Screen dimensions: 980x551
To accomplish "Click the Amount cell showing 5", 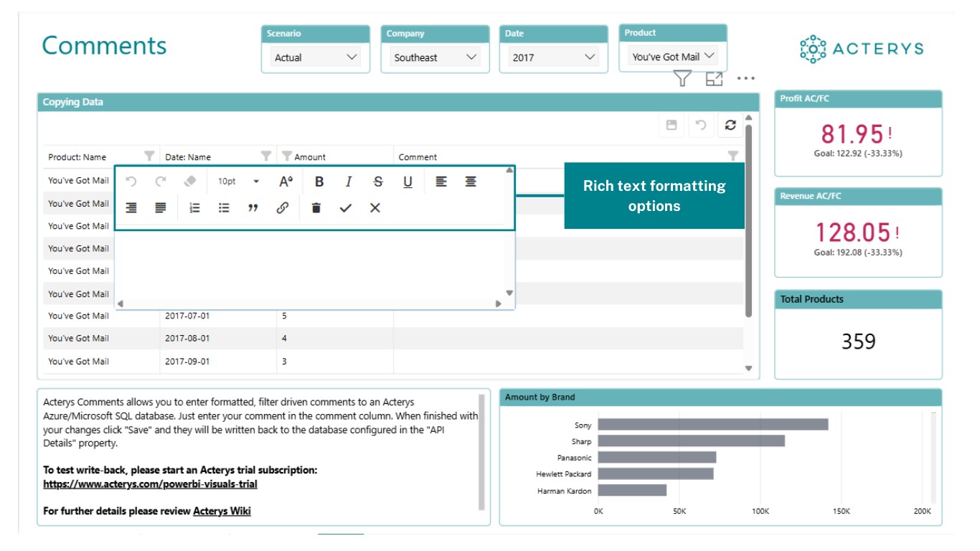I will pyautogui.click(x=335, y=316).
